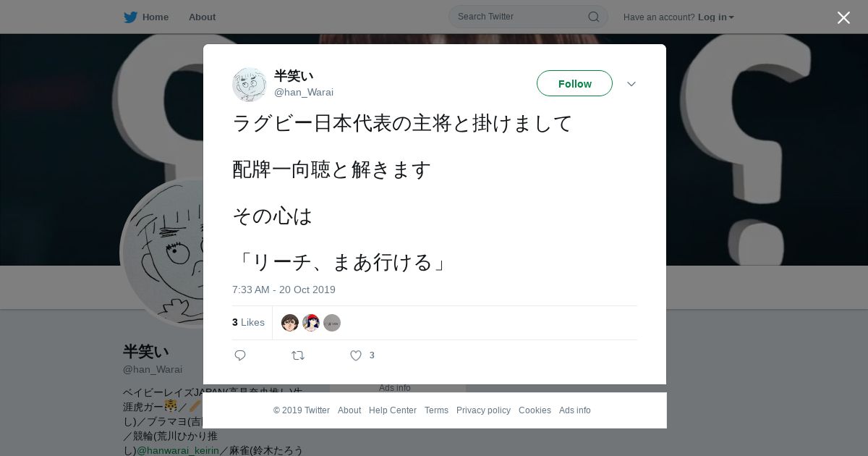The width and height of the screenshot is (868, 456).
Task: Click the reply speech bubble icon
Action: click(x=240, y=355)
